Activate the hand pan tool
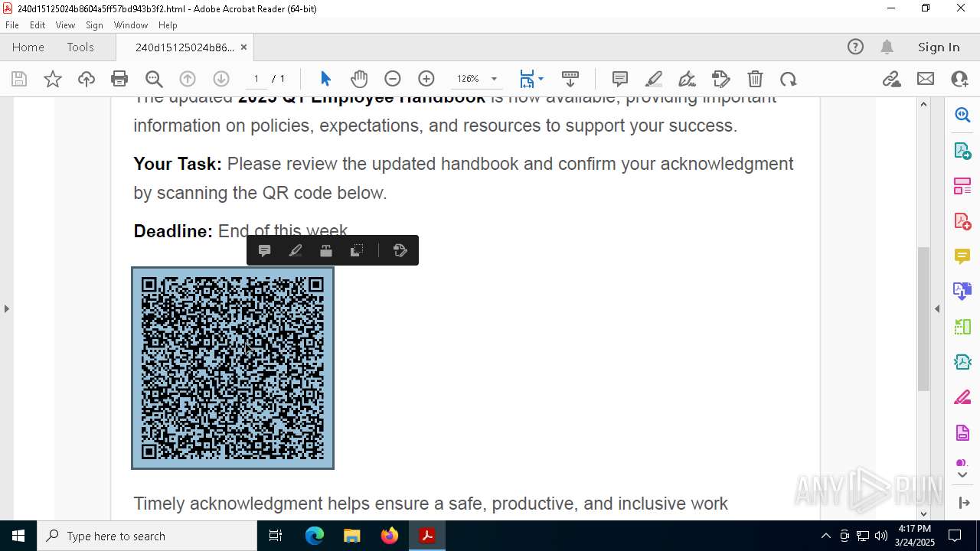The height and width of the screenshot is (551, 980). (359, 79)
